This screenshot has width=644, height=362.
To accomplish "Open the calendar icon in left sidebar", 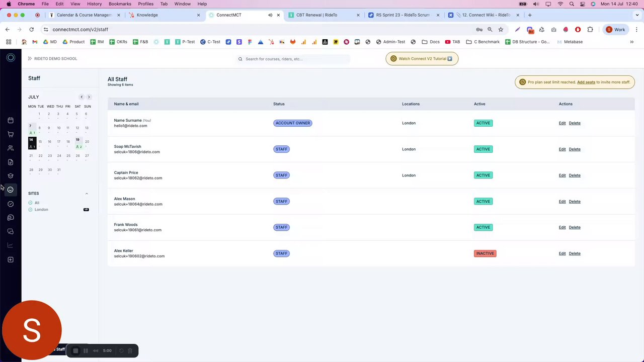I will tap(11, 120).
